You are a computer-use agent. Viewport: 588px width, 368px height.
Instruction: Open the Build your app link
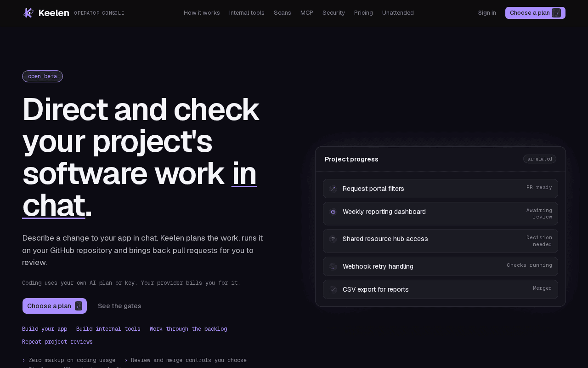point(45,329)
